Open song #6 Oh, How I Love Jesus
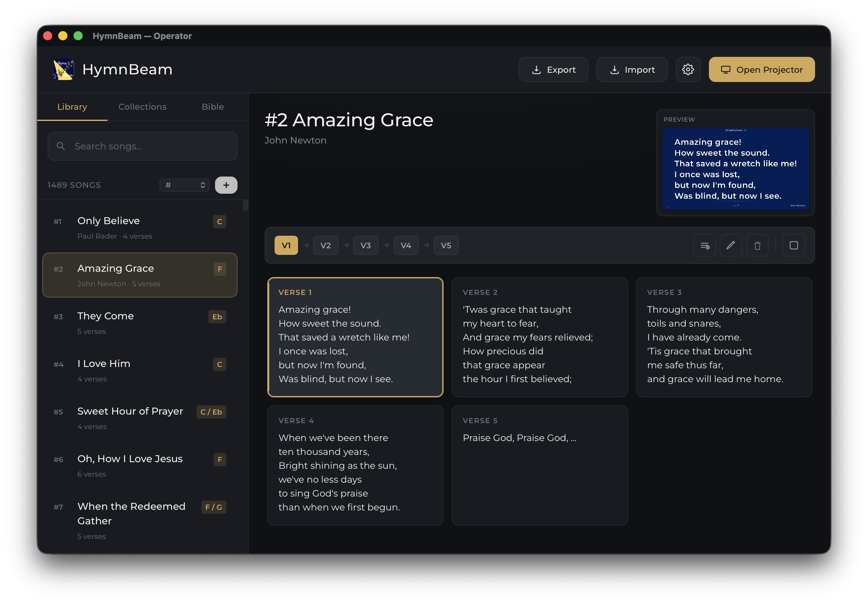The height and width of the screenshot is (603, 868). pos(140,466)
